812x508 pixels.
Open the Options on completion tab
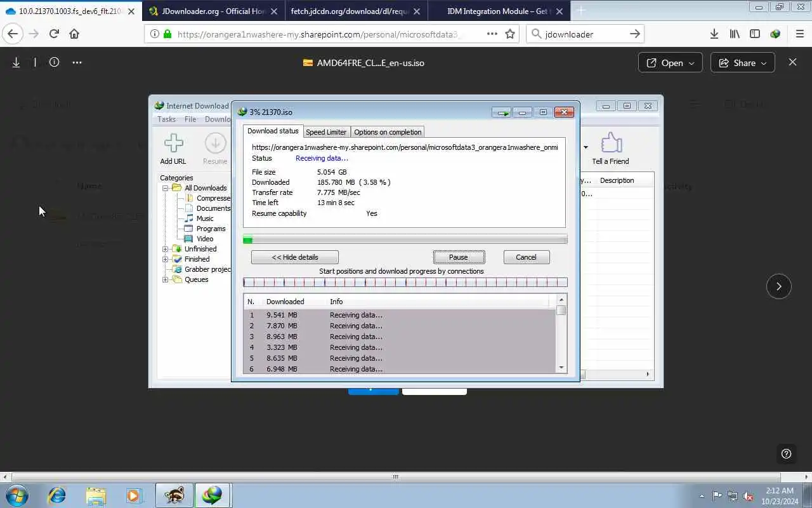coord(388,132)
